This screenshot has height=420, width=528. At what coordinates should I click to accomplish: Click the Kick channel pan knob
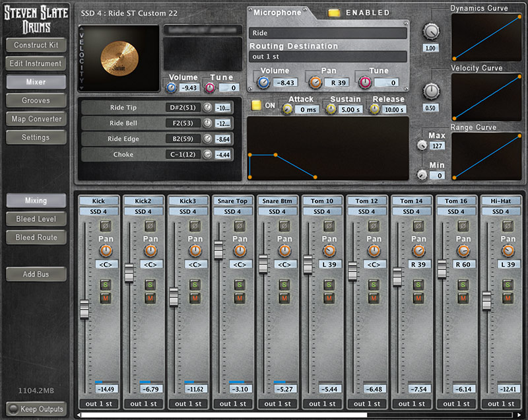(x=106, y=251)
